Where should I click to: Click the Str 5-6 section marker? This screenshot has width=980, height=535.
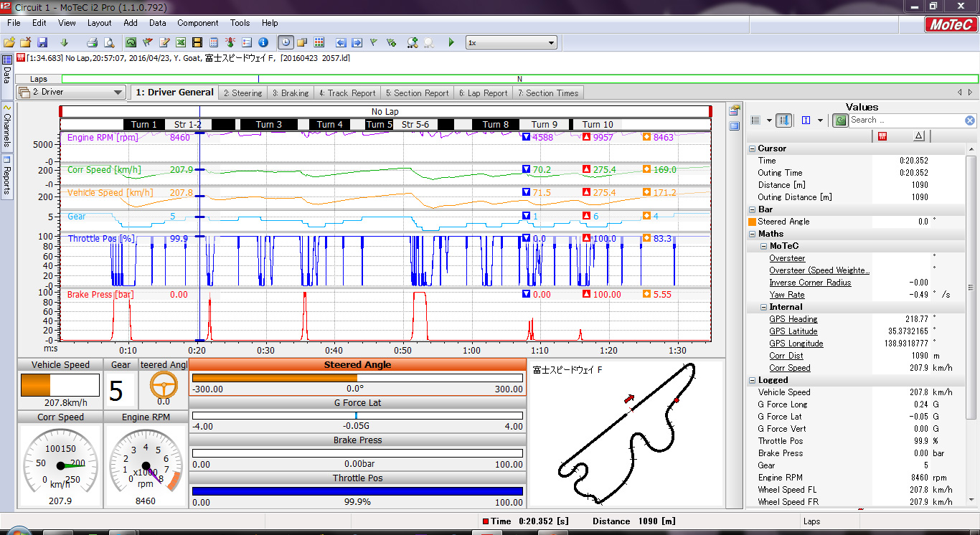pos(415,125)
